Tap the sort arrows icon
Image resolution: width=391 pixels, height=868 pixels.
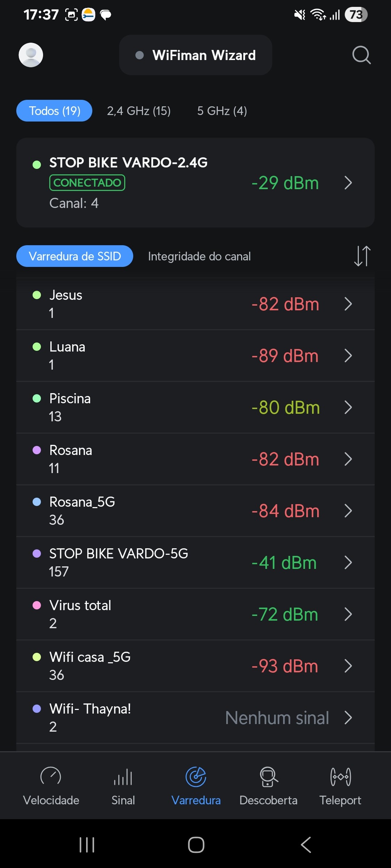[x=362, y=256]
